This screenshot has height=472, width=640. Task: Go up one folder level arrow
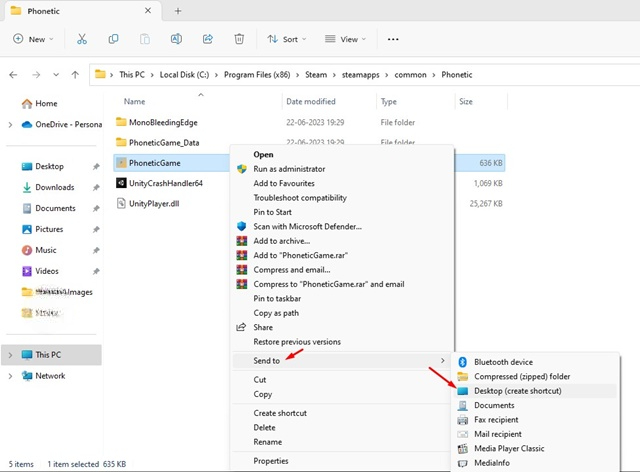(75, 75)
